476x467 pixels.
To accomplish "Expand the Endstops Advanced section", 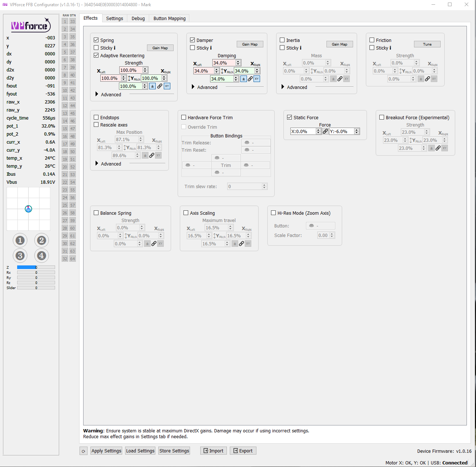I will pos(108,164).
